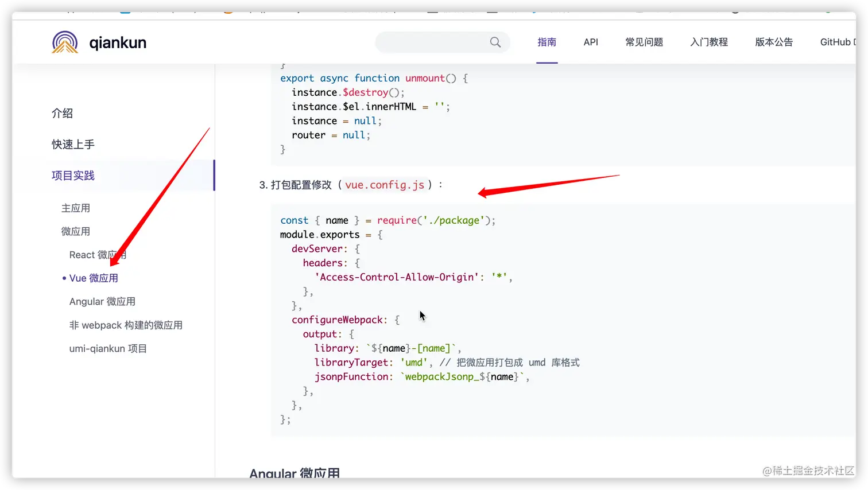Click the instance.$el.innerHTML code line
This screenshot has width=868, height=490.
pos(371,107)
